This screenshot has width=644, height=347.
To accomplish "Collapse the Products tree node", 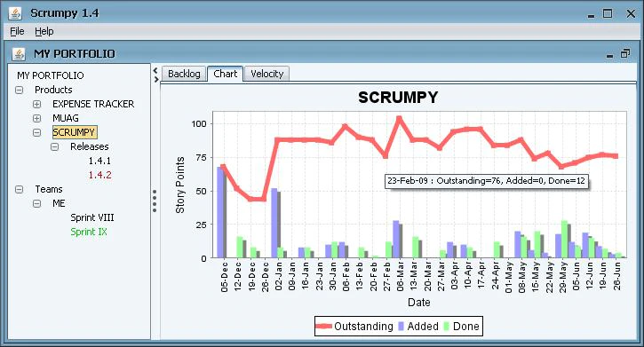I will [19, 90].
